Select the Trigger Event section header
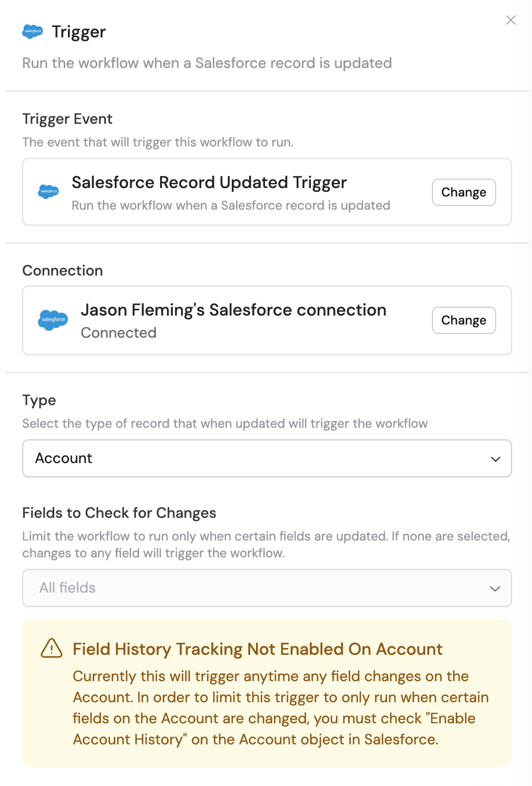The width and height of the screenshot is (532, 786). tap(67, 119)
